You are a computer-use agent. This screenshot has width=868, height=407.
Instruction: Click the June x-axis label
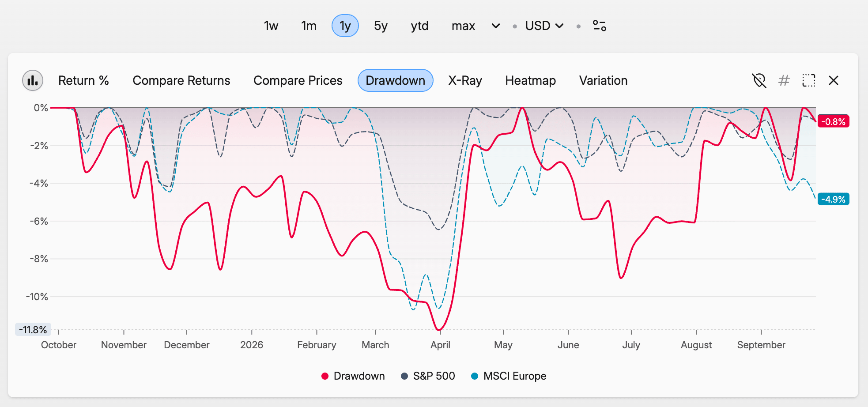568,345
